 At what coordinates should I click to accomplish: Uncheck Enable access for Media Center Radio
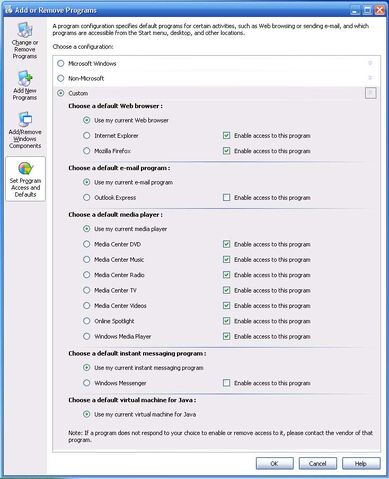tap(226, 275)
